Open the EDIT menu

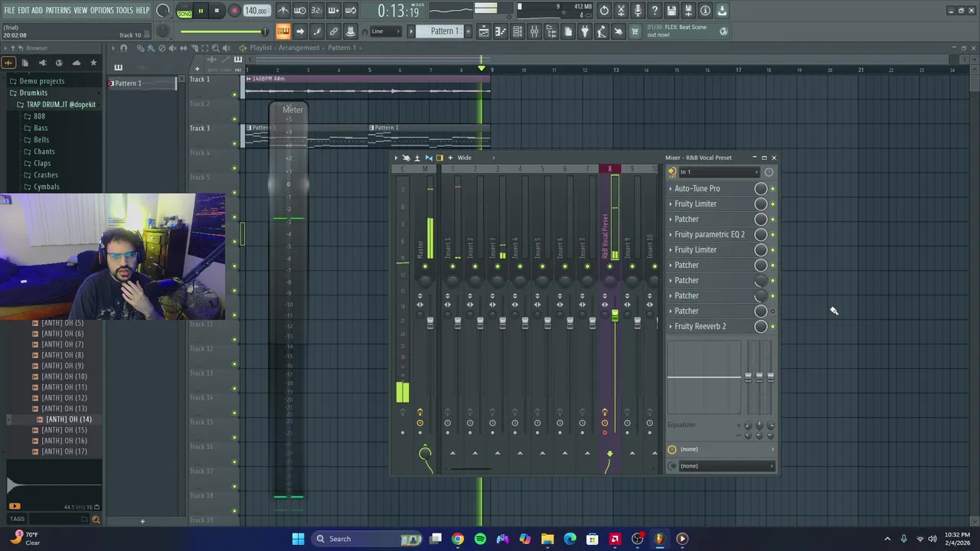(x=24, y=11)
